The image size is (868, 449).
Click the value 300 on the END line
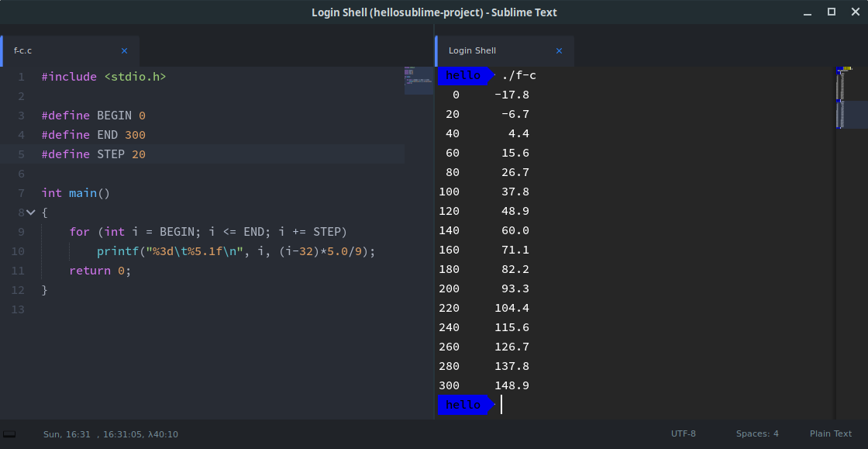point(135,134)
